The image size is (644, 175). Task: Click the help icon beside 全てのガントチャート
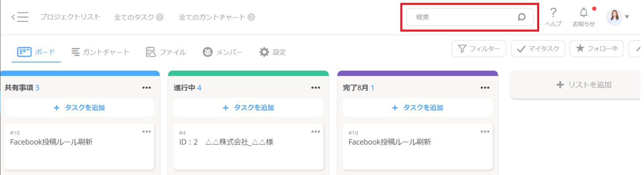coord(251,17)
